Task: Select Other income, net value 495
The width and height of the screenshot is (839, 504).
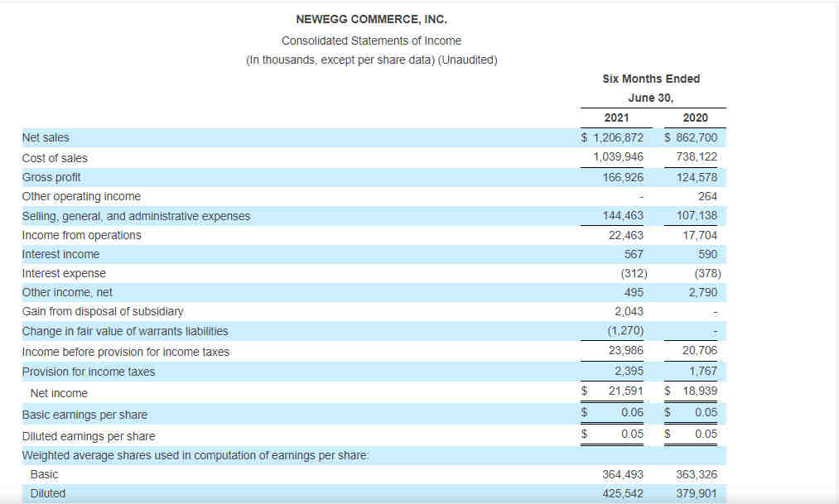Action: pyautogui.click(x=634, y=292)
